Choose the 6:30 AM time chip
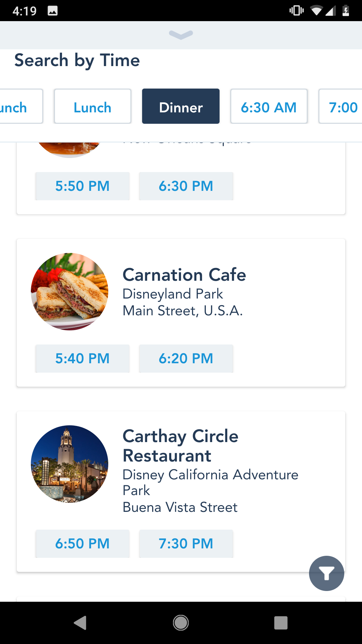Screen dimensions: 362x644 [269, 106]
